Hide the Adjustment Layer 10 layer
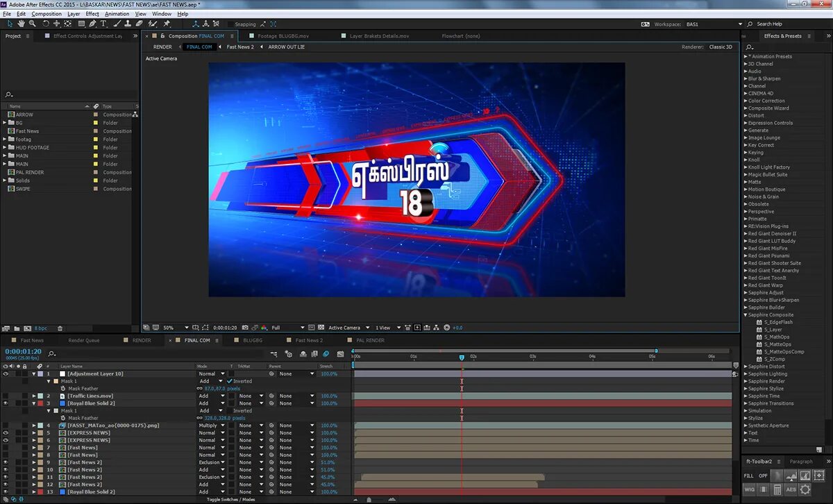 (6, 373)
